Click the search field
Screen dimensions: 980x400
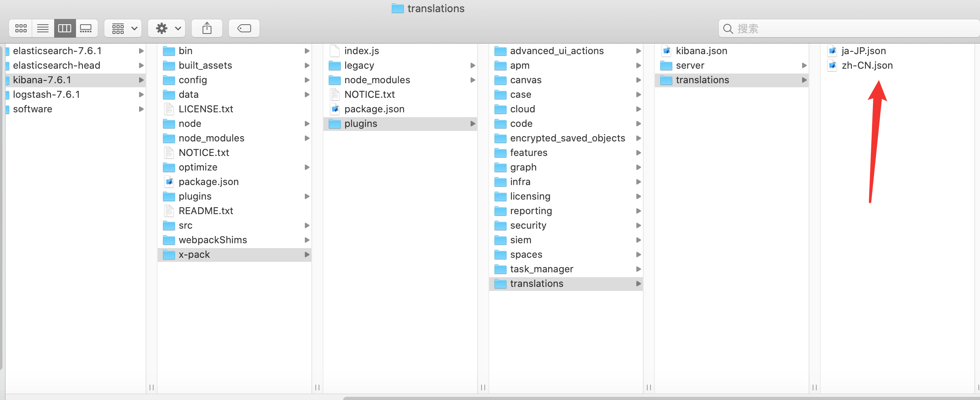(849, 29)
